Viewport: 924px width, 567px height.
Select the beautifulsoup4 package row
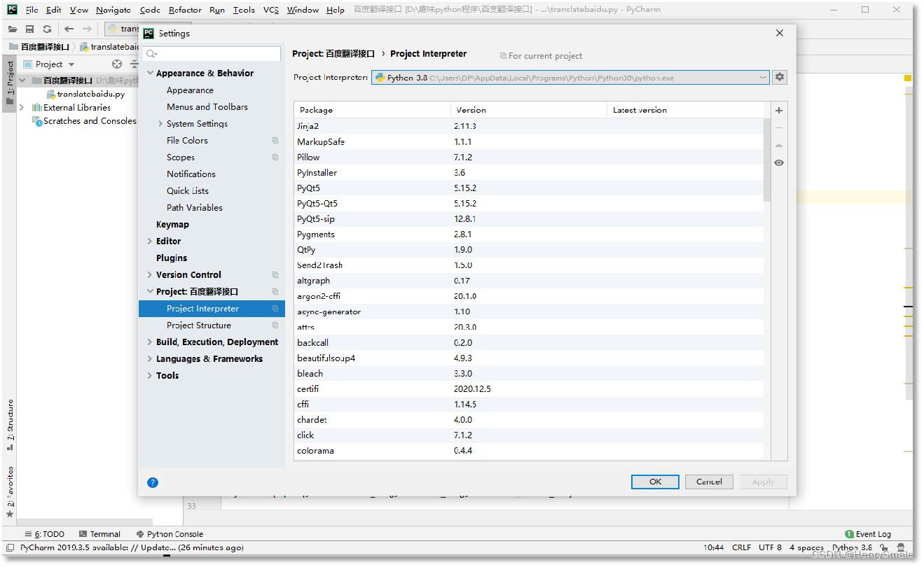(529, 358)
